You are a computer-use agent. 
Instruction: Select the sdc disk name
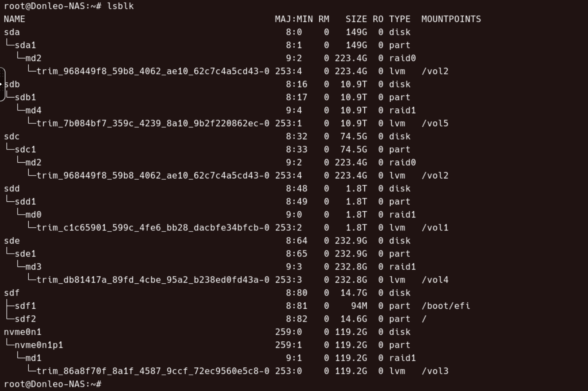click(x=12, y=137)
